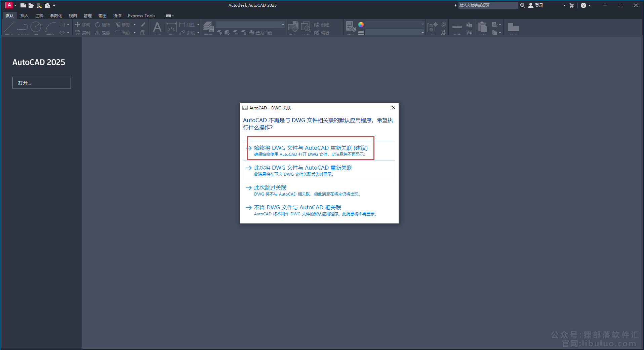644x350 pixels.
Task: Click the Insert block icon
Action: click(x=293, y=27)
